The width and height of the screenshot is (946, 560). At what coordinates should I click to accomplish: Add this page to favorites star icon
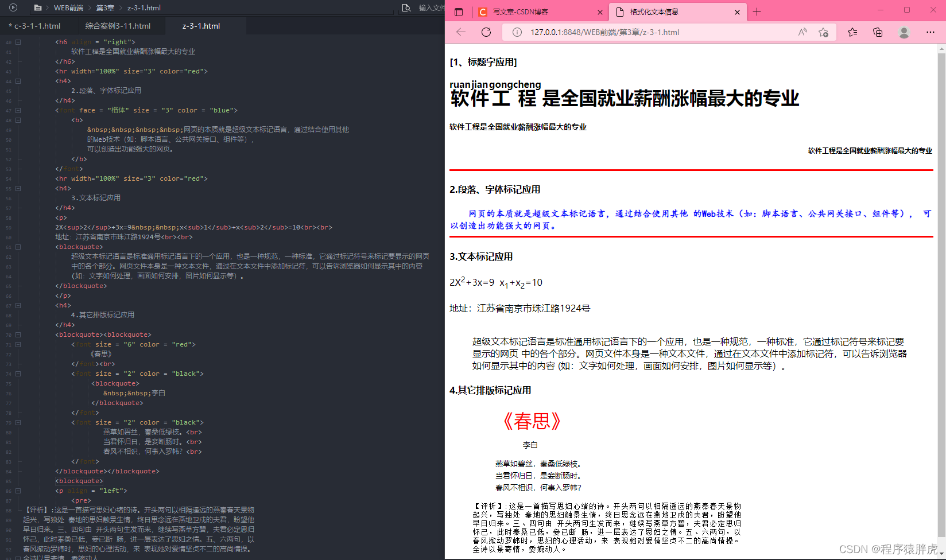point(823,32)
